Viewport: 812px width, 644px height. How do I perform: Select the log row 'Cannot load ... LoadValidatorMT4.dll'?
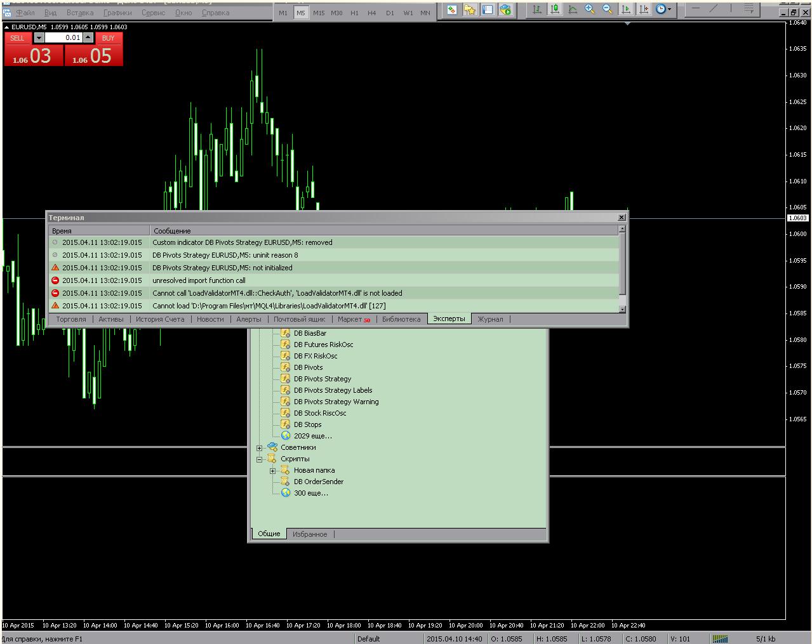333,306
